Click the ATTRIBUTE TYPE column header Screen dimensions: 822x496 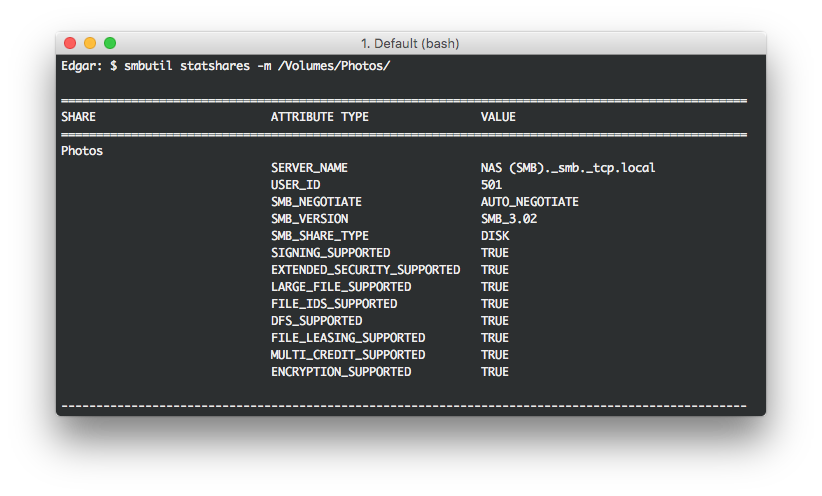(320, 117)
